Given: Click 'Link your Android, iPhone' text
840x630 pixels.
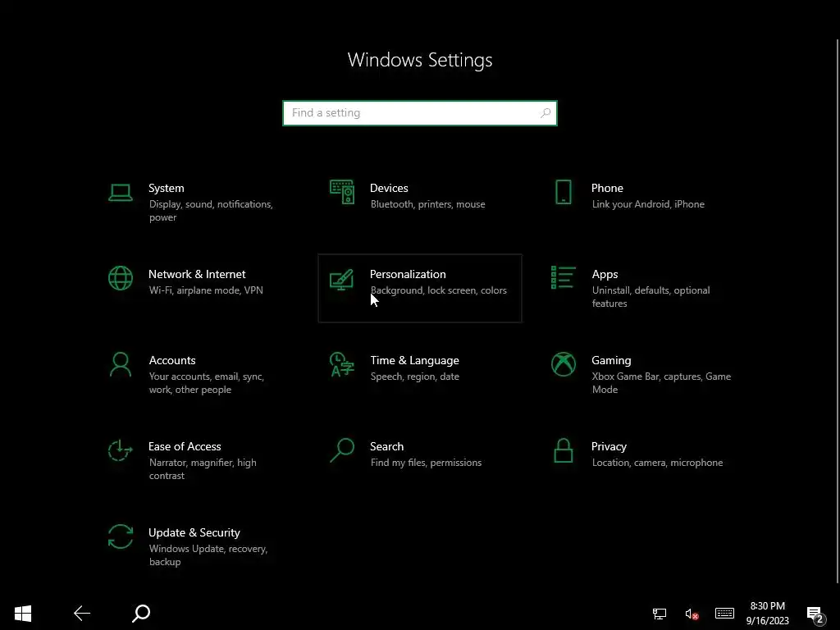Looking at the screenshot, I should 648,204.
